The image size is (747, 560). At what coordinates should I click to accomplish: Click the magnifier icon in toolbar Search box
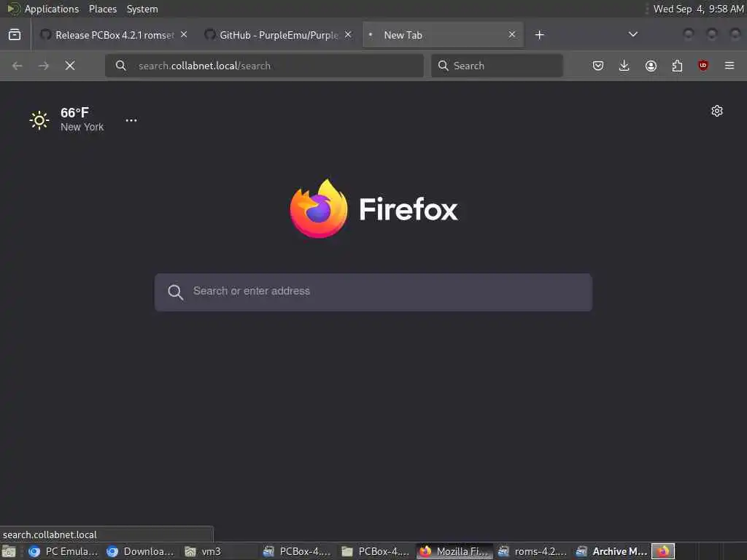click(x=443, y=66)
